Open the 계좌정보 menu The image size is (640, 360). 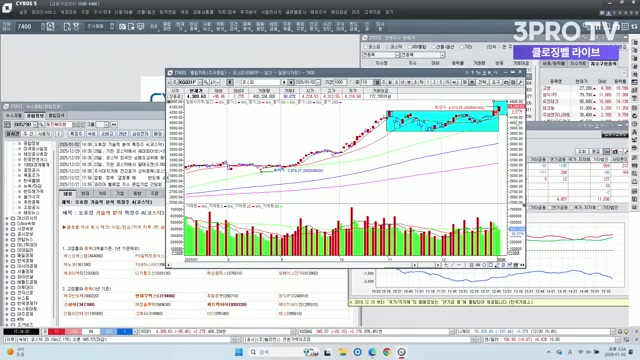pyautogui.click(x=68, y=12)
